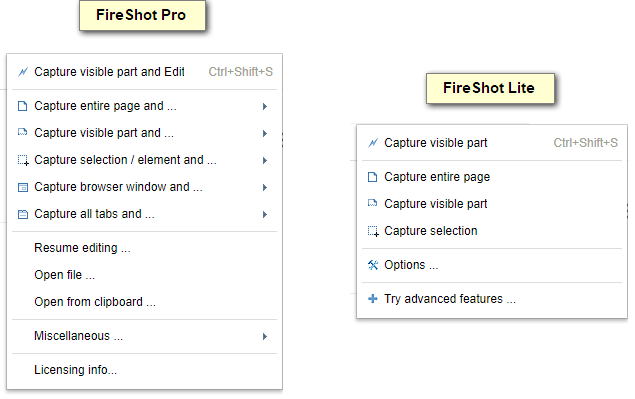Click the FireShot Lite label
Screen dimensions: 635x399
pyautogui.click(x=490, y=88)
